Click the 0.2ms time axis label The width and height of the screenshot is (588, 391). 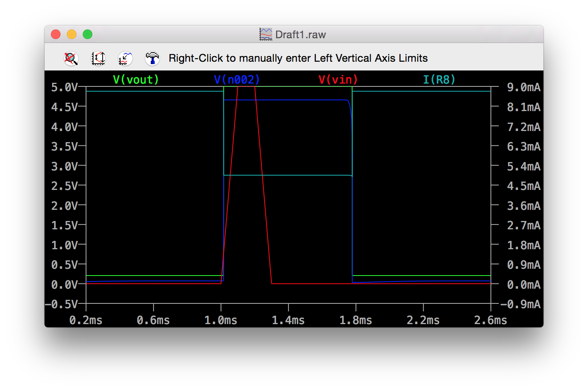coord(86,321)
